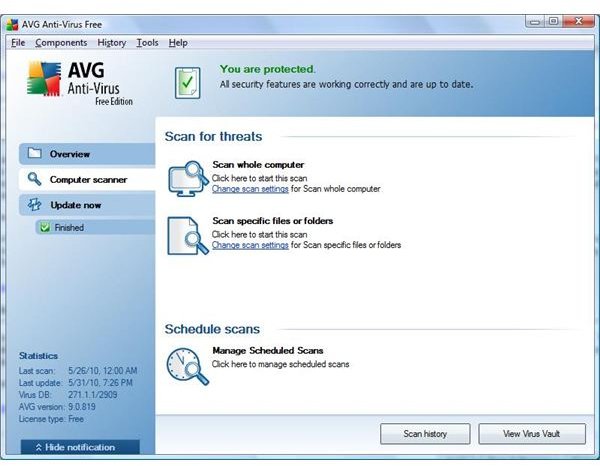Open the History menu
The image size is (600, 466).
pyautogui.click(x=112, y=42)
